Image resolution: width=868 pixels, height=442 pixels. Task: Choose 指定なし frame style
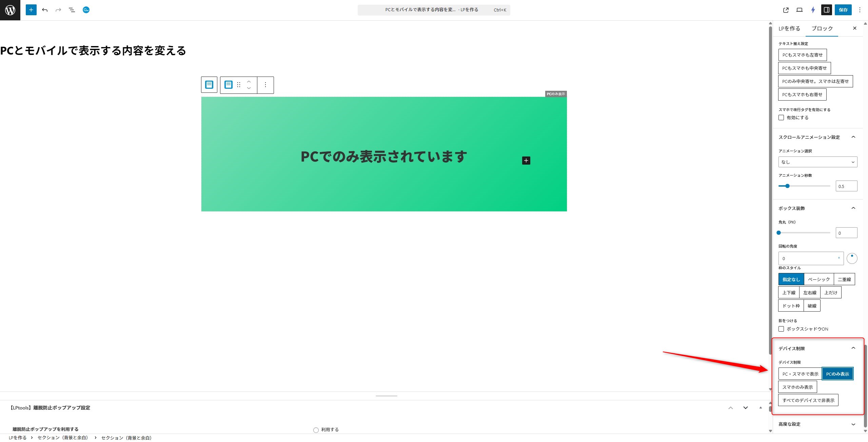click(791, 279)
